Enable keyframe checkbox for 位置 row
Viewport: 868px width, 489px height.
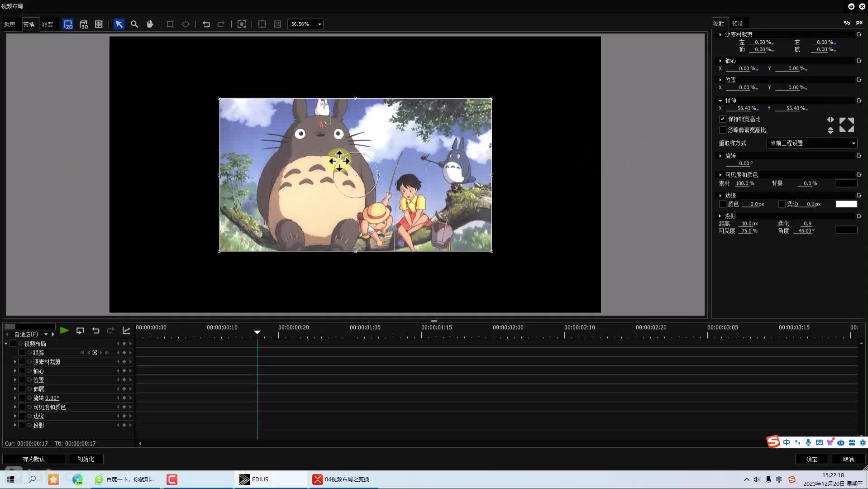(22, 380)
